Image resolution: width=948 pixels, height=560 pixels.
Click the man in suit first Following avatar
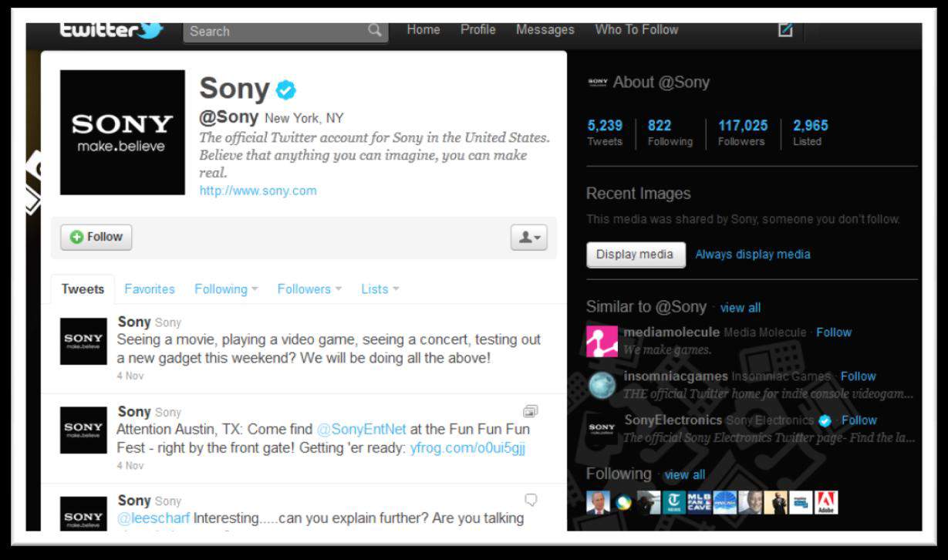tap(598, 503)
